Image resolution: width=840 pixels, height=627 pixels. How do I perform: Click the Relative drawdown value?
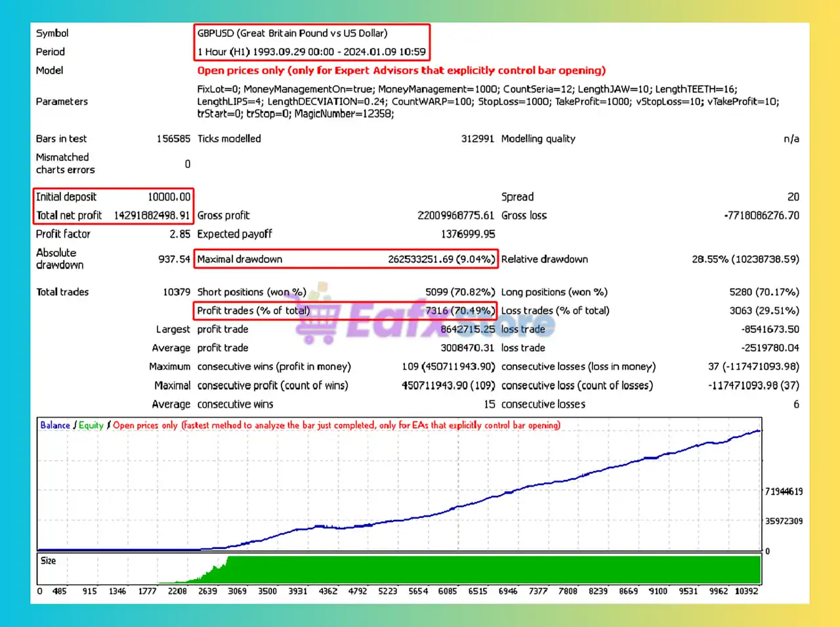[x=745, y=259]
